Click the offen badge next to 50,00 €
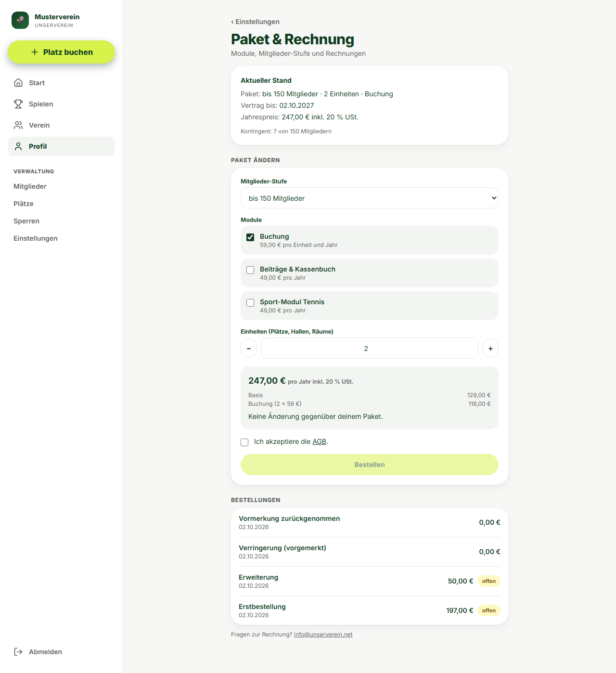Viewport: 616px width, 673px height. [x=489, y=581]
